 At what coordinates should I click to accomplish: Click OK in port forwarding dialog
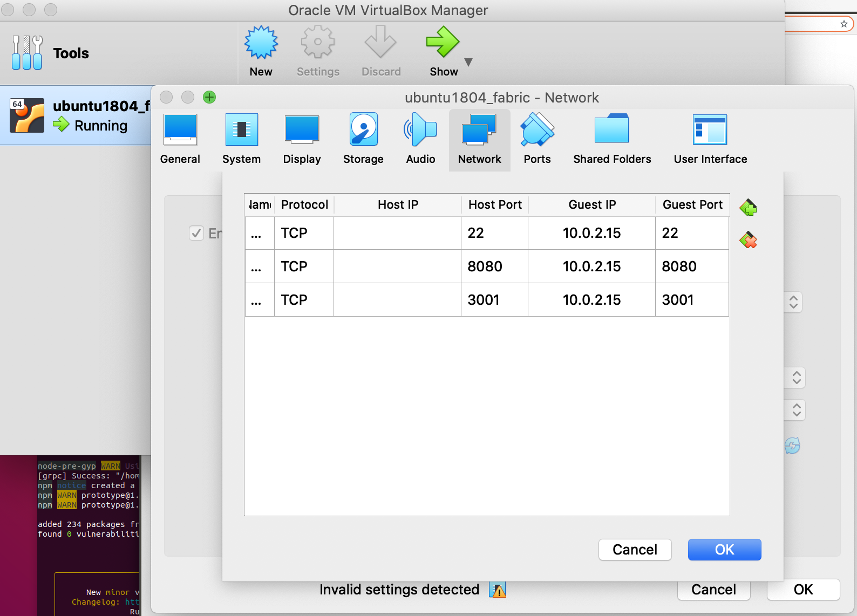[x=725, y=550]
